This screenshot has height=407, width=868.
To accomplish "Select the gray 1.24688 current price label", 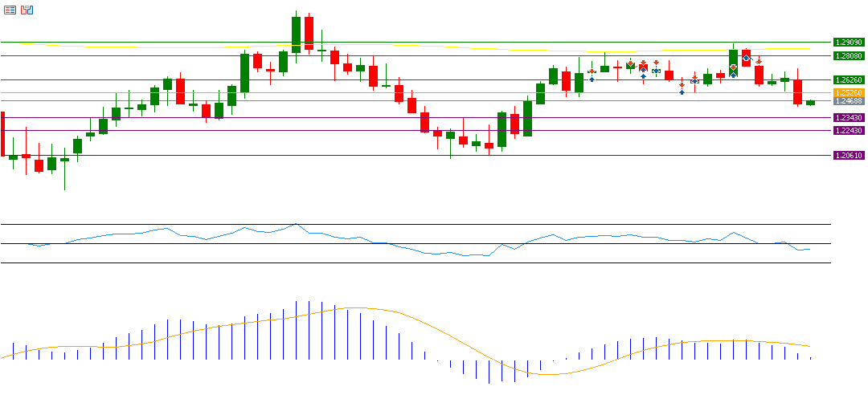I will (849, 101).
